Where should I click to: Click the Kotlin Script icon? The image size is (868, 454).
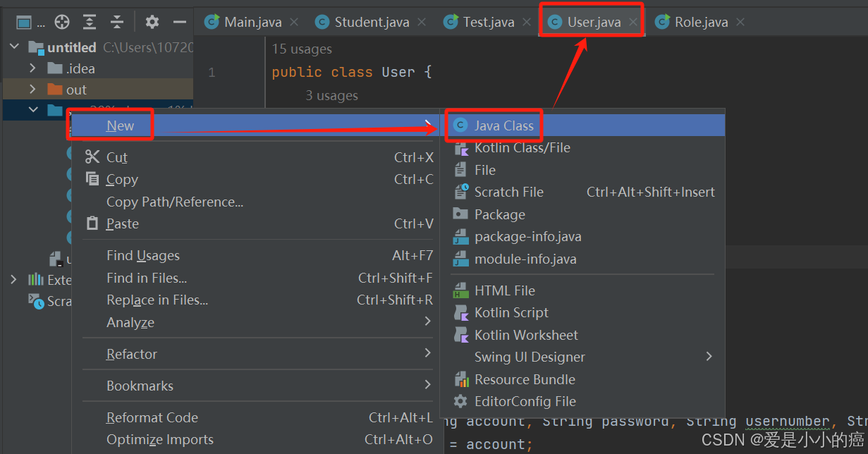[x=460, y=312]
